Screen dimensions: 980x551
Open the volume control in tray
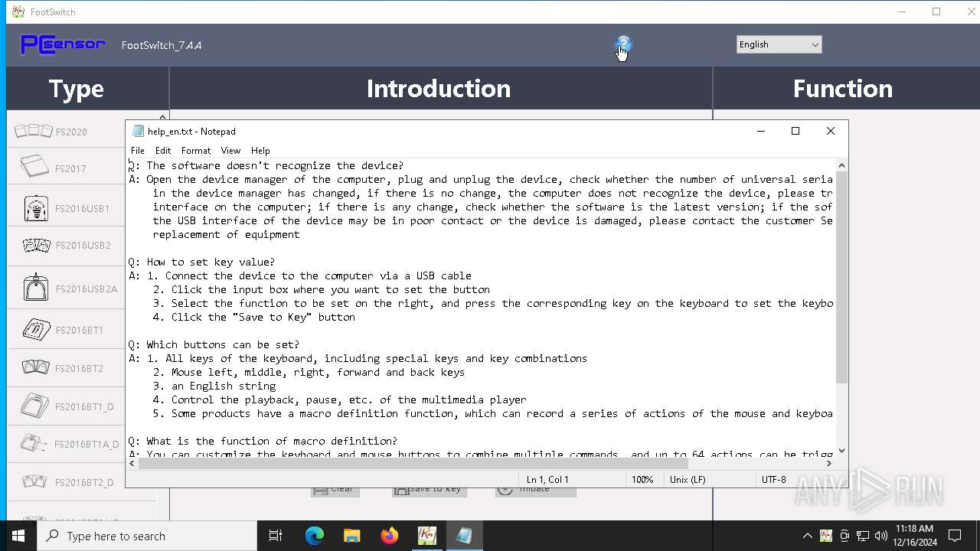tap(881, 536)
